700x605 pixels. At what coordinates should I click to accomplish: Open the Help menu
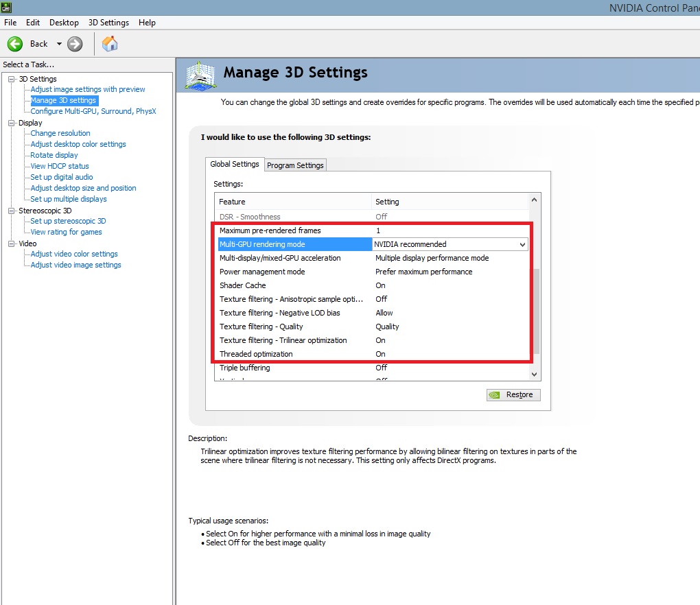[147, 23]
